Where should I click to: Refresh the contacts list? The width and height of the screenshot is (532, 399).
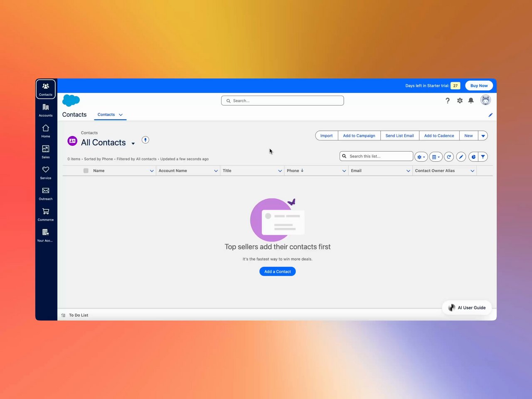[449, 157]
